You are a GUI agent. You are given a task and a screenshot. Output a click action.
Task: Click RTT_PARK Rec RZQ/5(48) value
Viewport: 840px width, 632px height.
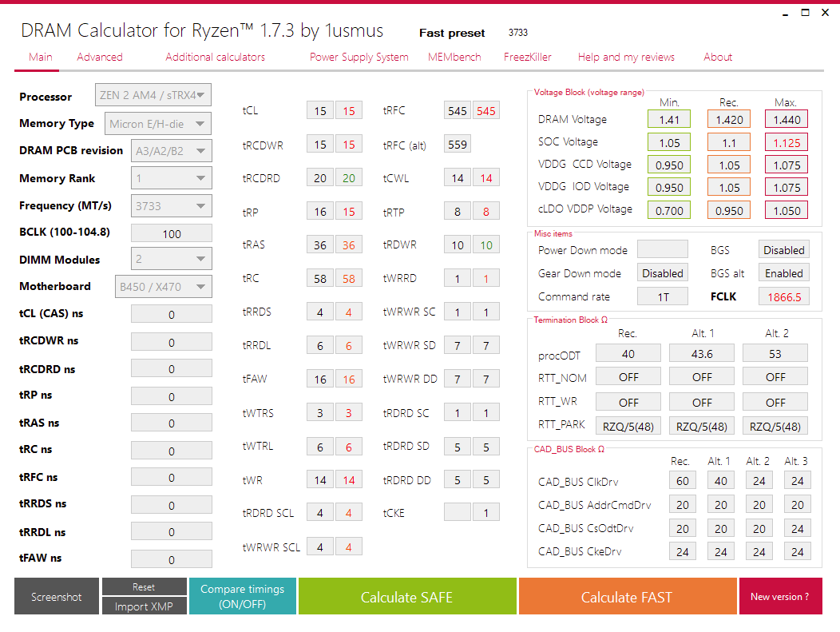[x=628, y=426]
